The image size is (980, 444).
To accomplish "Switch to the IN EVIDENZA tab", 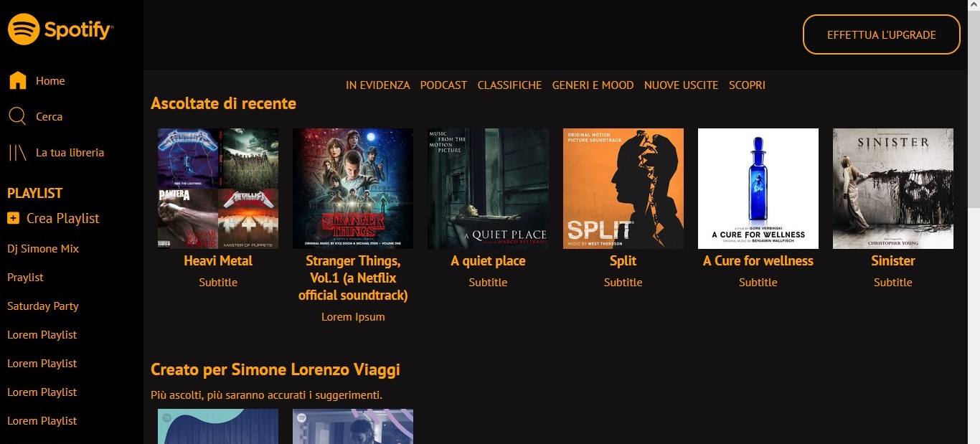I will pyautogui.click(x=378, y=85).
